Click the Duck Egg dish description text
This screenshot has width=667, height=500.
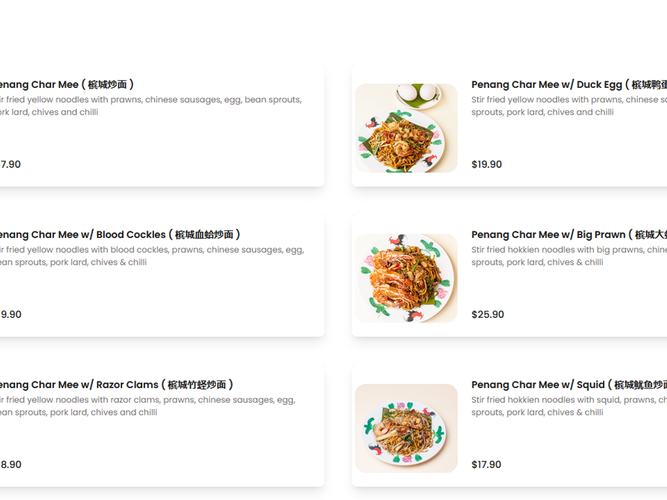pyautogui.click(x=567, y=106)
